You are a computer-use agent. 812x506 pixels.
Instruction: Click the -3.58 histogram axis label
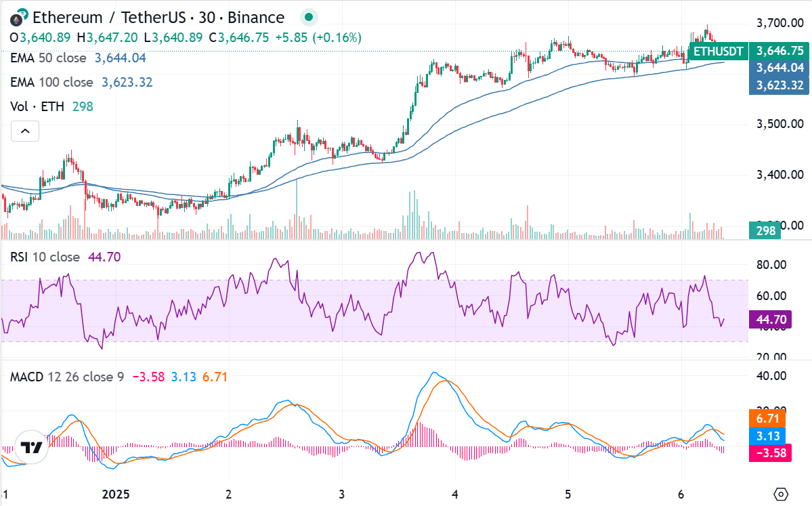click(x=770, y=453)
